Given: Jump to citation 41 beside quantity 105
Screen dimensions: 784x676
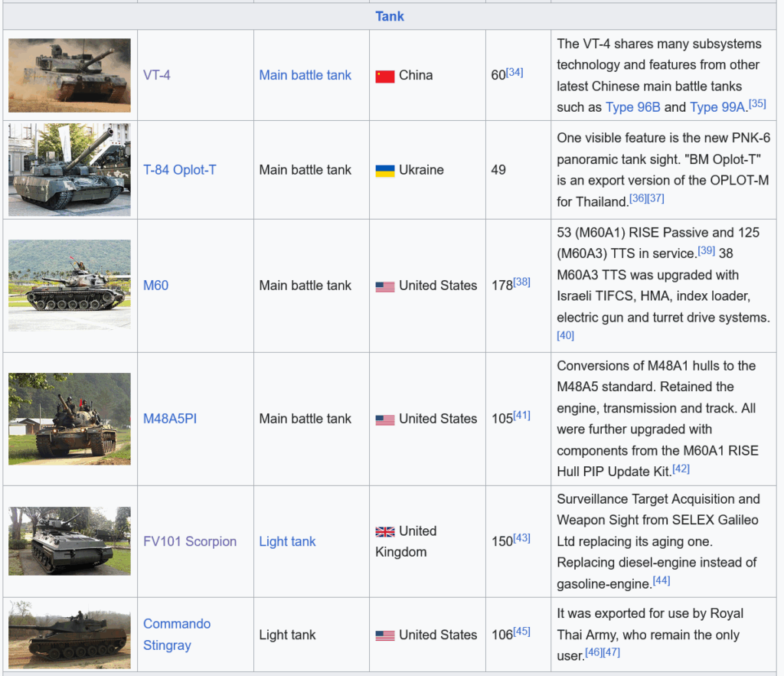Looking at the screenshot, I should [x=521, y=415].
